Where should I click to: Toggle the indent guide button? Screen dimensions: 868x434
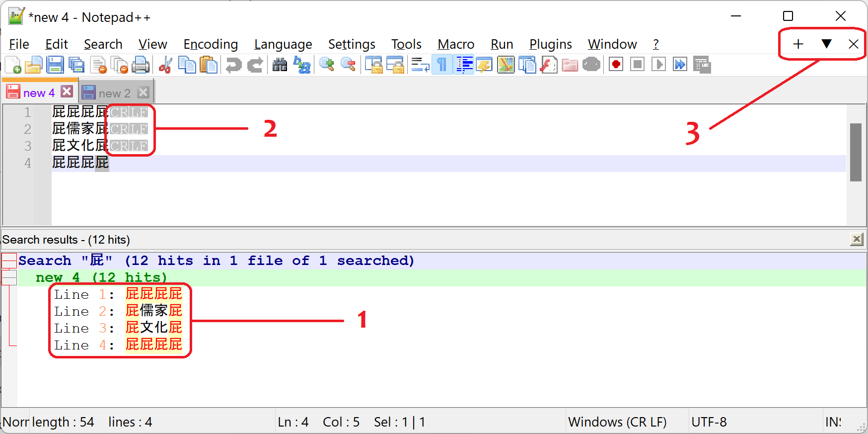click(464, 65)
